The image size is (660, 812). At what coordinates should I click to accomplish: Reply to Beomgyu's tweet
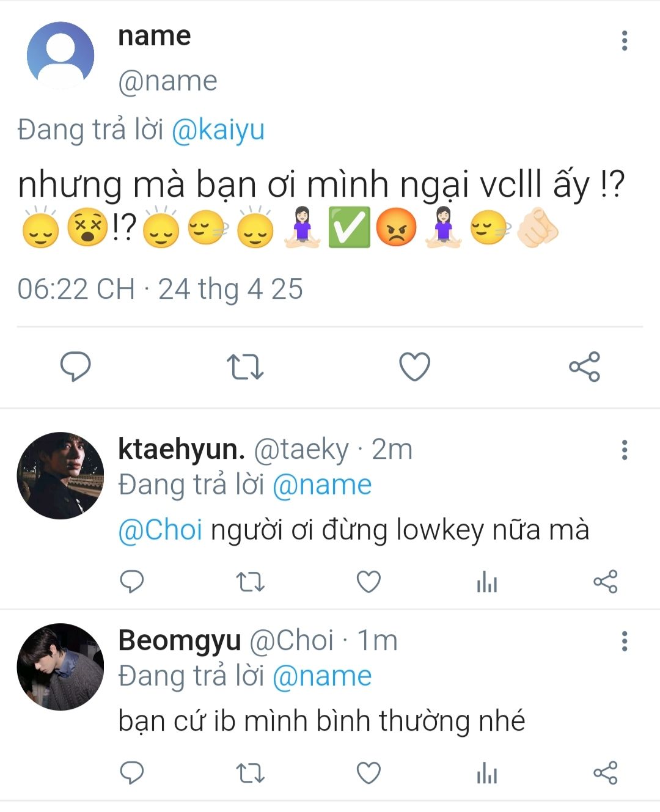(131, 773)
